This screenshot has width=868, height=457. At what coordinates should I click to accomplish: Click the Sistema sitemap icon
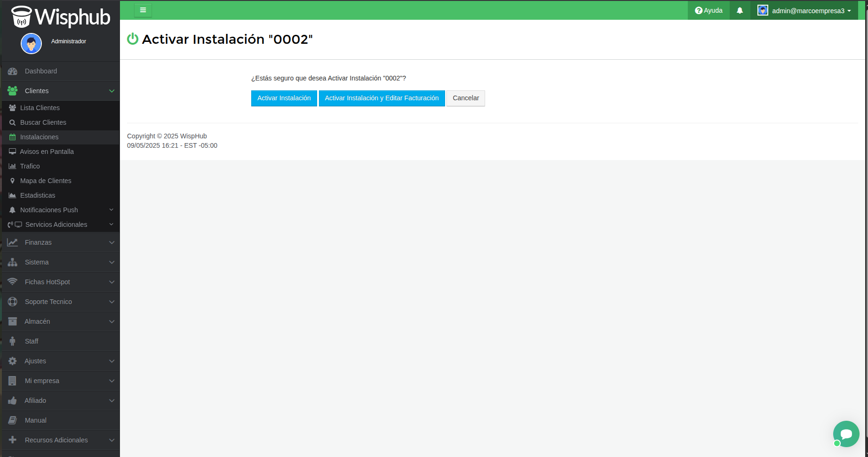pyautogui.click(x=13, y=262)
